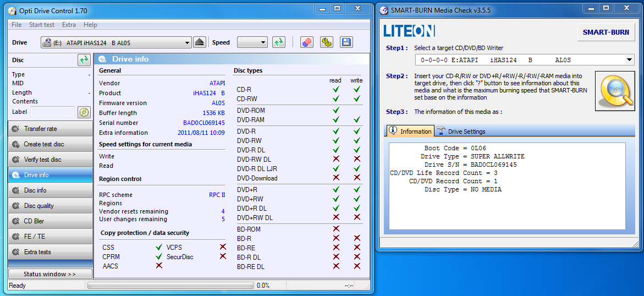Click the SecurDisc label

pos(180,257)
